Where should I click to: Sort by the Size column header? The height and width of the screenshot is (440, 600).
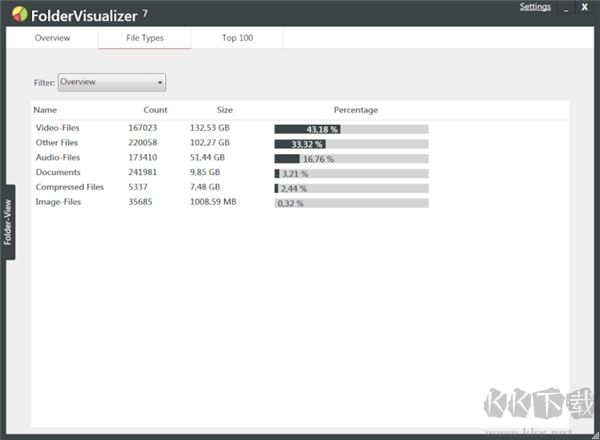tap(225, 110)
